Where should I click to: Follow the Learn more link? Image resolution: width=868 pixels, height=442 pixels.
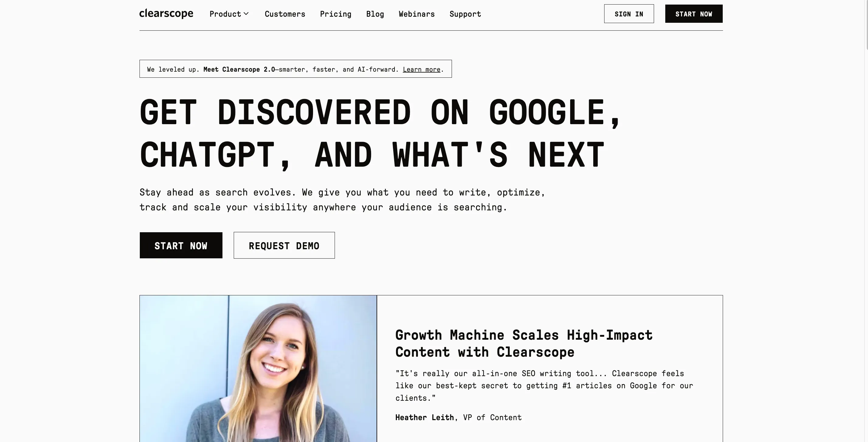(x=421, y=69)
